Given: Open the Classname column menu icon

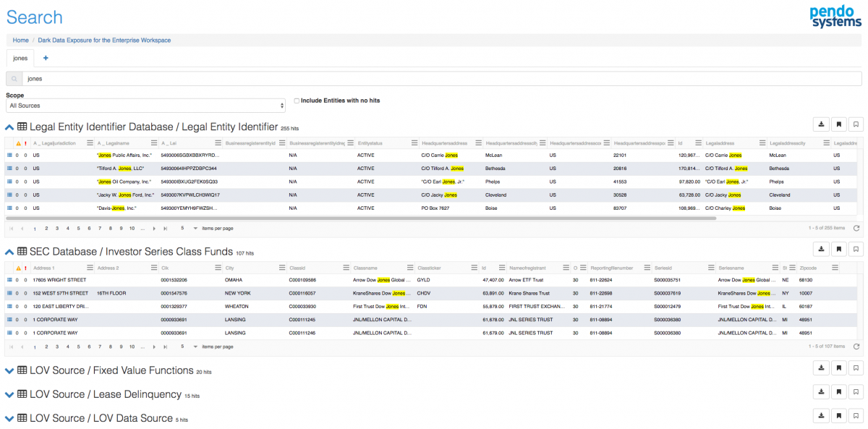Looking at the screenshot, I should 410,268.
